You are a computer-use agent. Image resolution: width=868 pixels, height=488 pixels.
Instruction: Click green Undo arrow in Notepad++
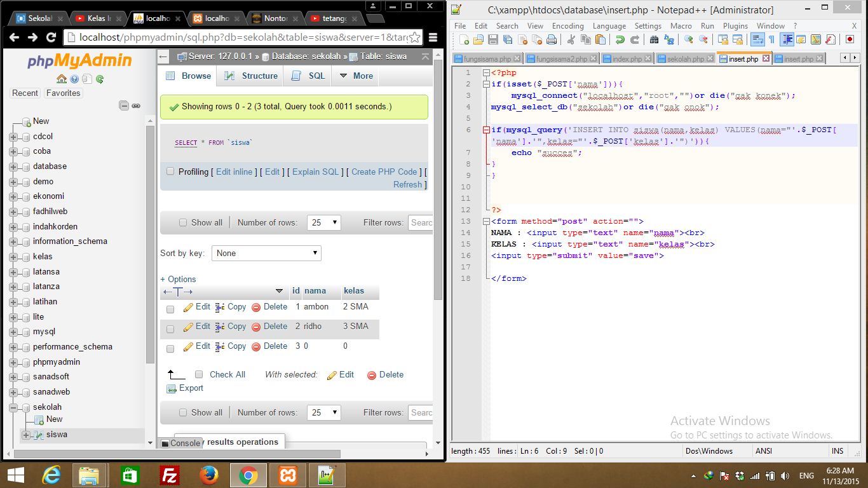point(620,39)
